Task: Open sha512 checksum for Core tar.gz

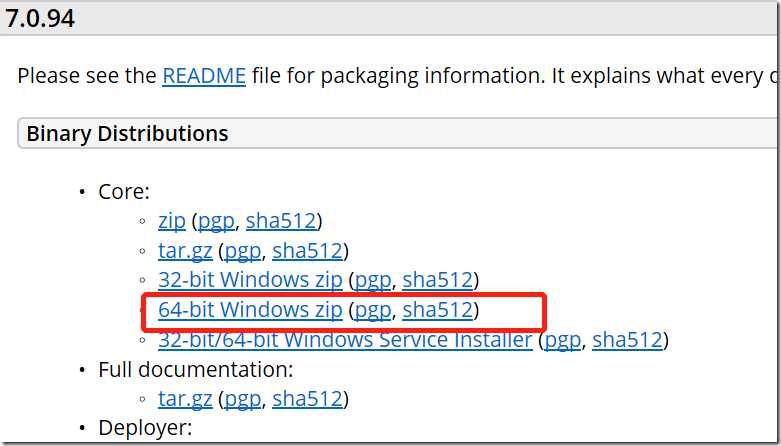Action: coord(308,251)
